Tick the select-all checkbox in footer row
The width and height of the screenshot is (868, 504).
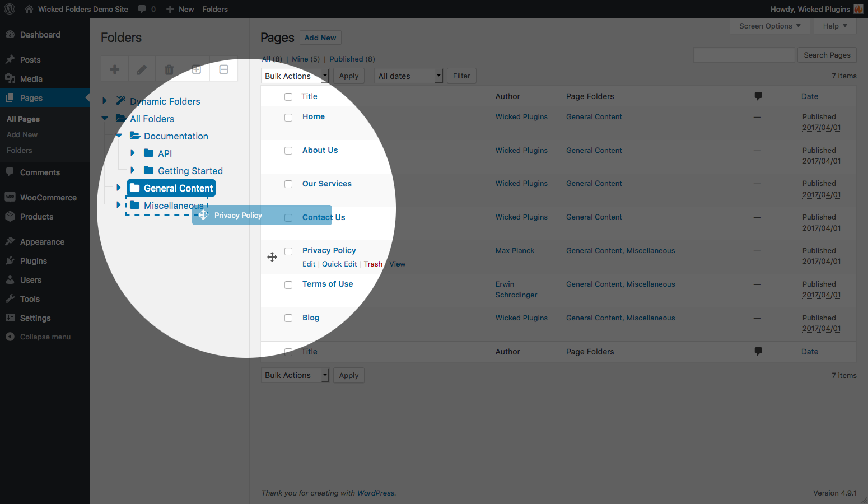(x=288, y=352)
